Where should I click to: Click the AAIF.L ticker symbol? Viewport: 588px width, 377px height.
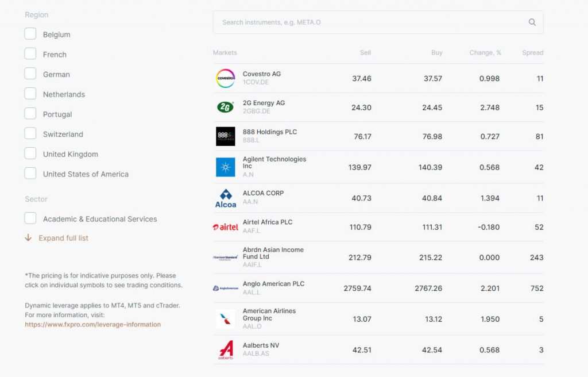click(252, 265)
